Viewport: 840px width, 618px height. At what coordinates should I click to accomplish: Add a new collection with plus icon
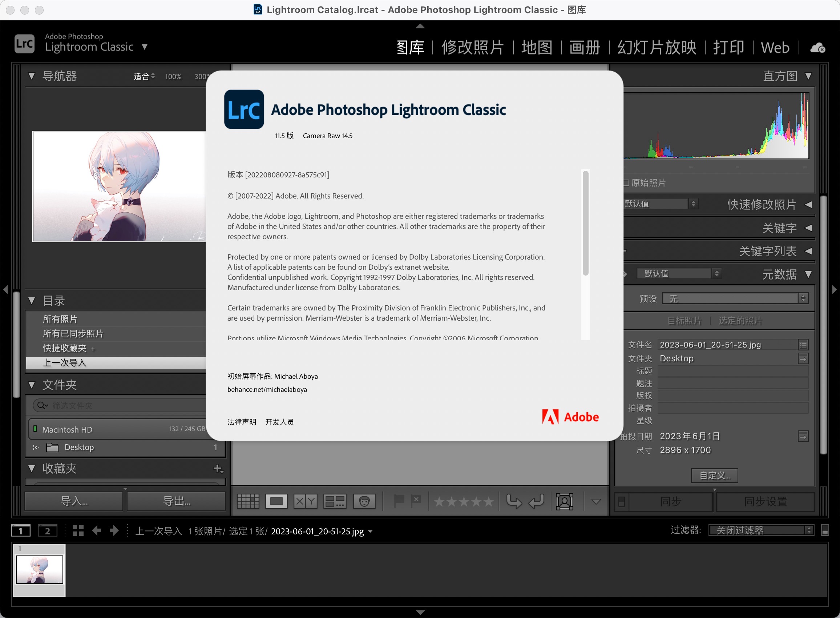(218, 468)
